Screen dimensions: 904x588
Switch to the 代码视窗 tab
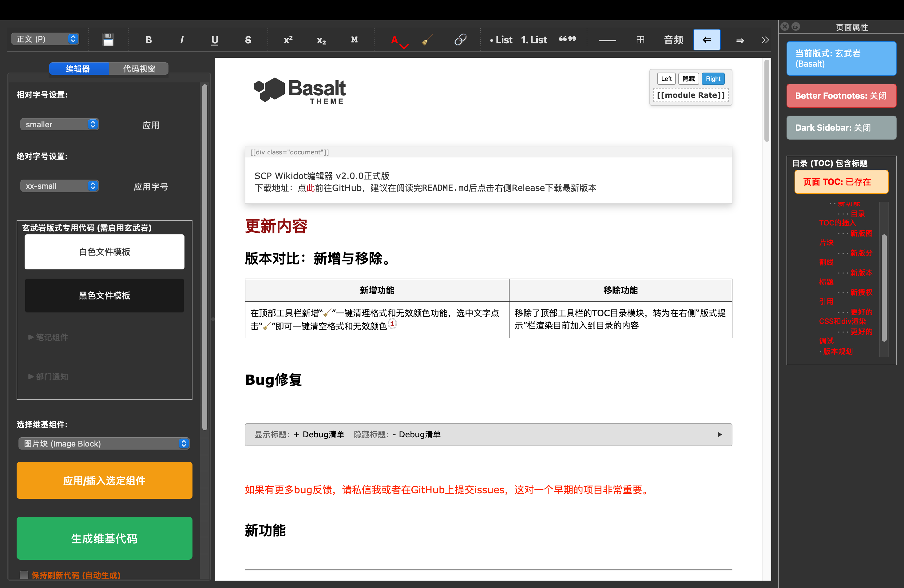[139, 69]
